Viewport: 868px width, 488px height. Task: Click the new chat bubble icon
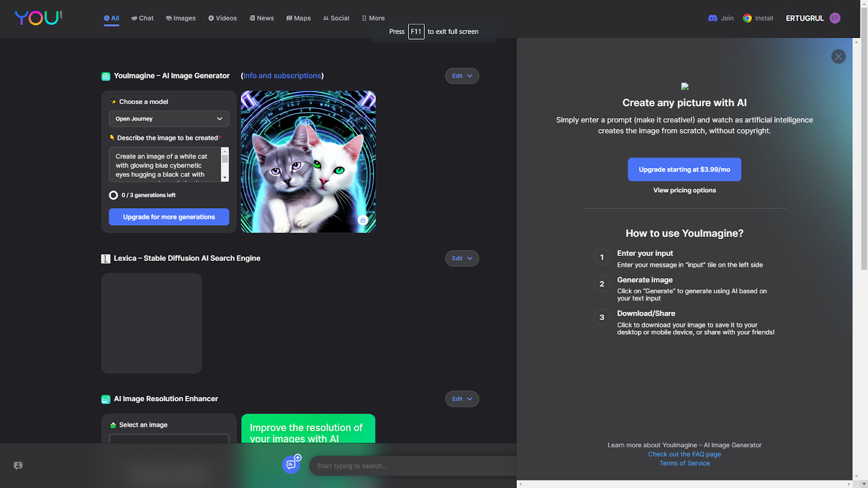click(x=291, y=465)
